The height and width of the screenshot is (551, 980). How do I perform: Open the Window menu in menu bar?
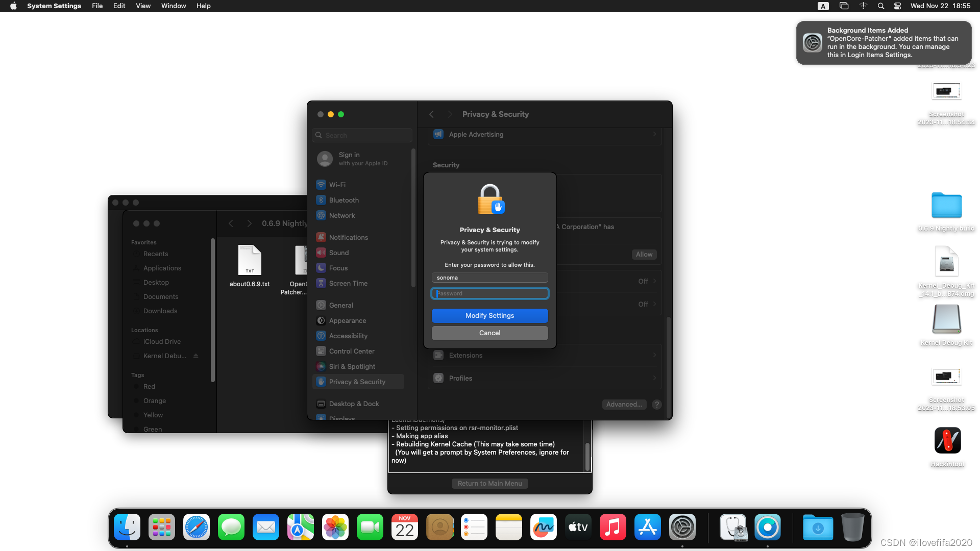click(x=174, y=6)
